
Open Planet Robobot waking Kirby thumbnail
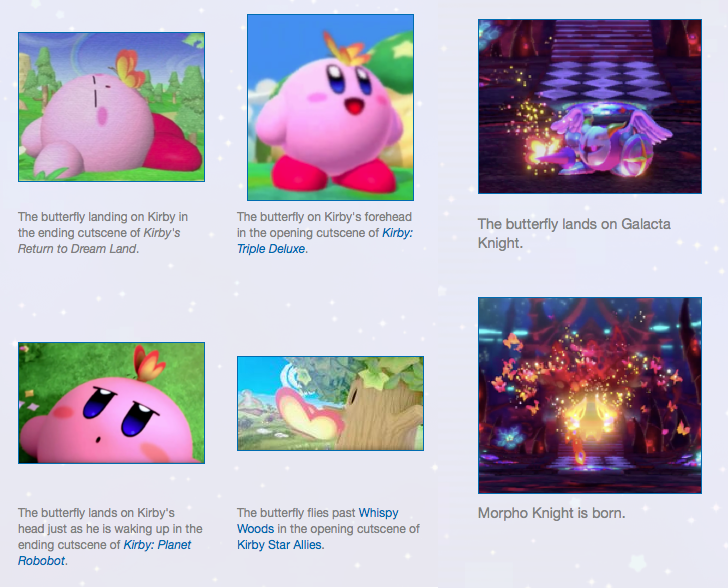pyautogui.click(x=111, y=403)
